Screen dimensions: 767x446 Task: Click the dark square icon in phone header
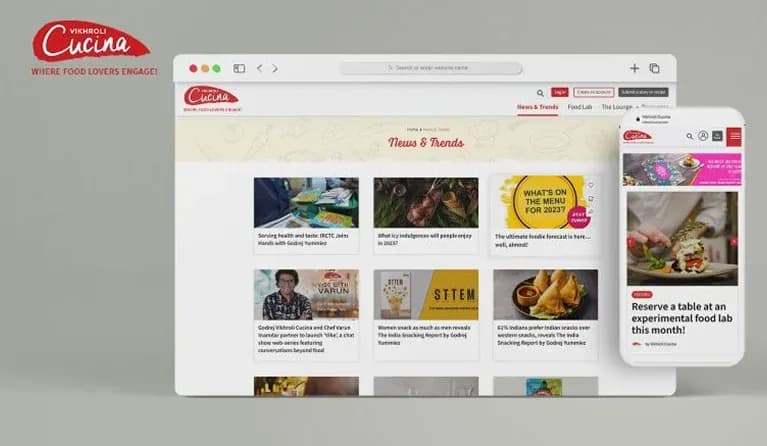point(717,136)
